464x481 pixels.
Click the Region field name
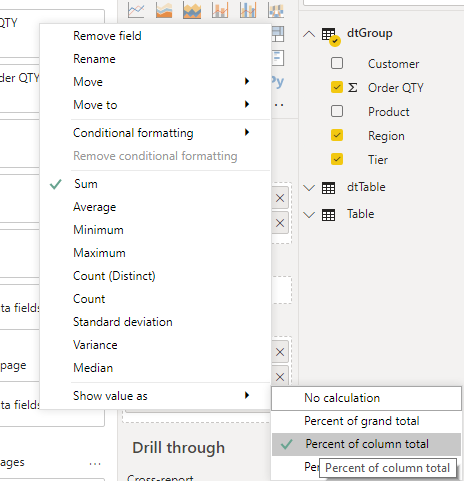(386, 136)
